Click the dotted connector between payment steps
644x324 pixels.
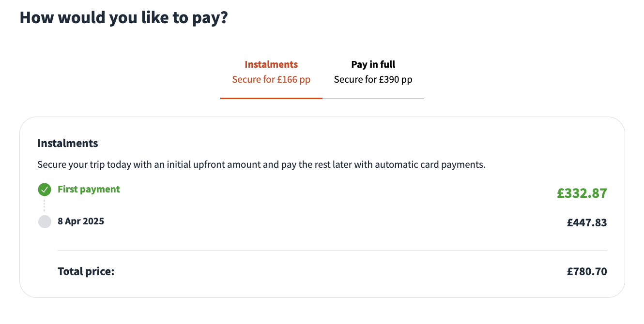(45, 206)
